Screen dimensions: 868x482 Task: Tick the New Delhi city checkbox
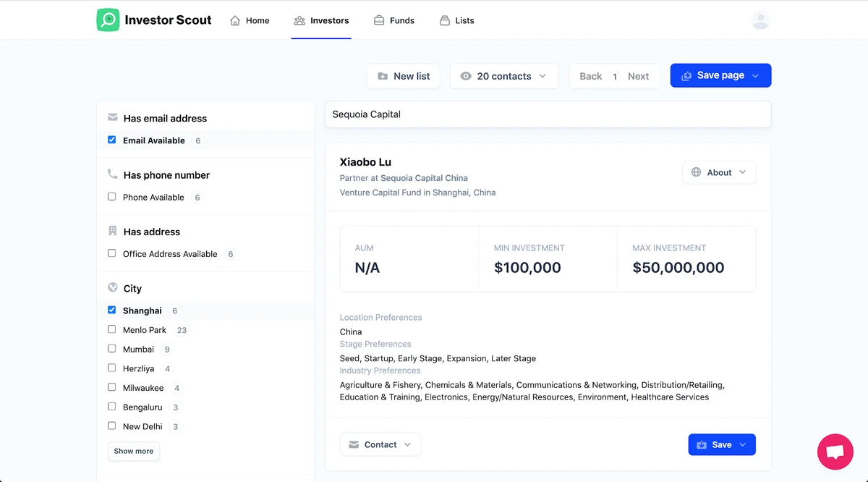[x=111, y=426]
